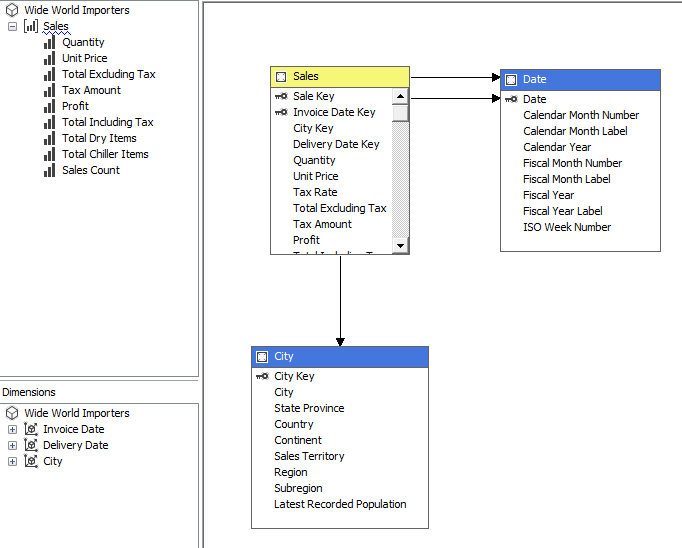Image resolution: width=682 pixels, height=548 pixels.
Task: Click the Sales table header icon
Action: click(281, 76)
